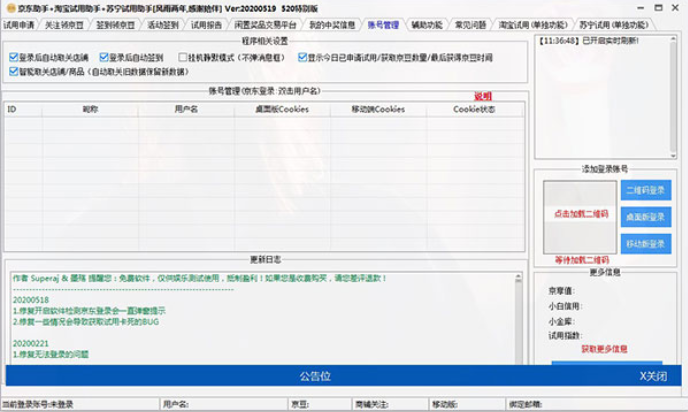Viewport: 688px width, 412px height.
Task: Click the 20200518 changelog date
Action: click(x=31, y=300)
